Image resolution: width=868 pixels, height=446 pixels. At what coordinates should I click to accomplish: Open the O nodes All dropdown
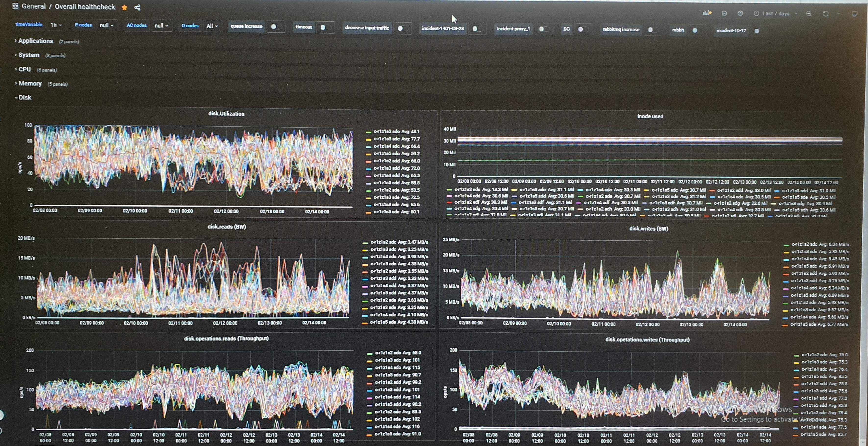[212, 26]
